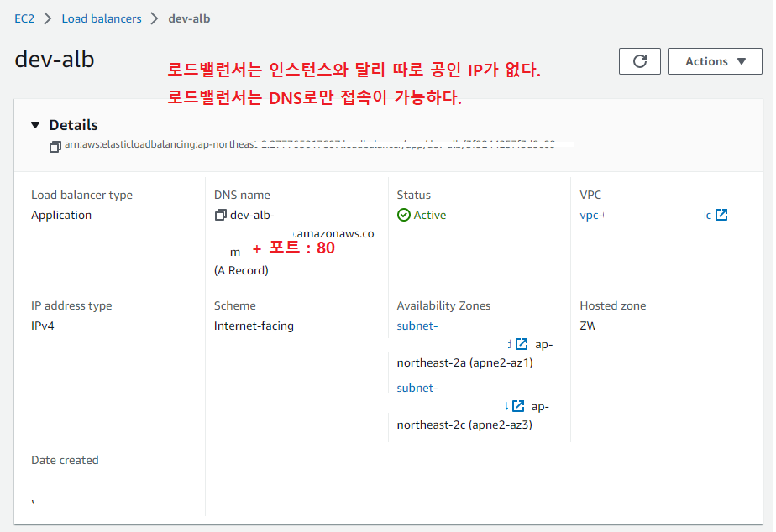The height and width of the screenshot is (532, 776).
Task: Click the Active status text
Action: coord(430,215)
